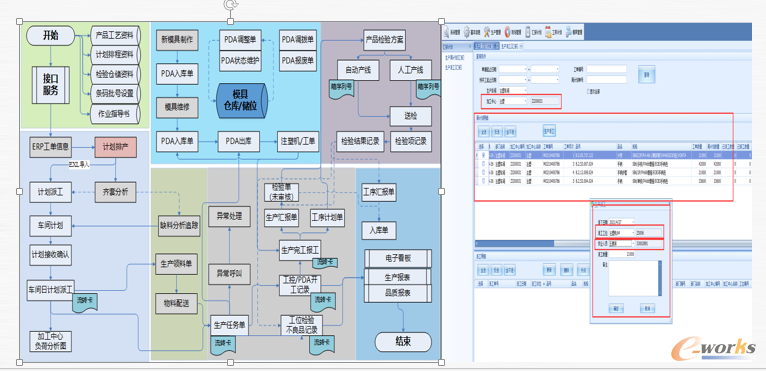The image size is (766, 371).
Task: Click the red circular toolbar icon
Action: click(508, 32)
